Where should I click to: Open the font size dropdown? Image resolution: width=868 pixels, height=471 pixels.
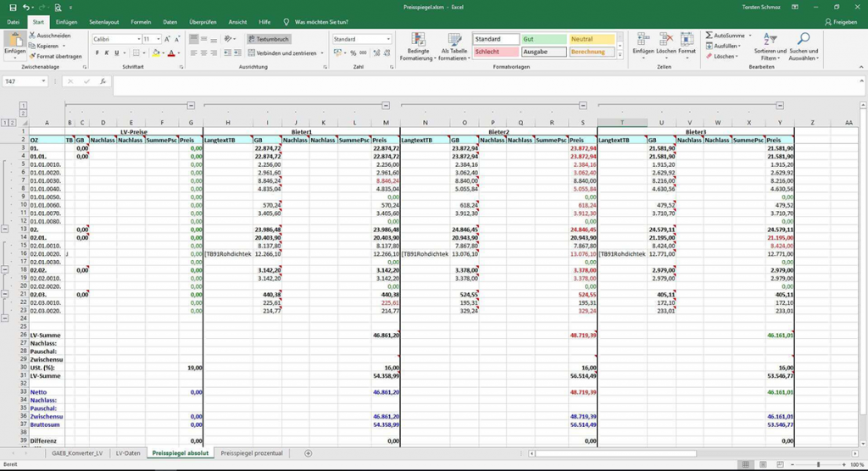coord(159,39)
